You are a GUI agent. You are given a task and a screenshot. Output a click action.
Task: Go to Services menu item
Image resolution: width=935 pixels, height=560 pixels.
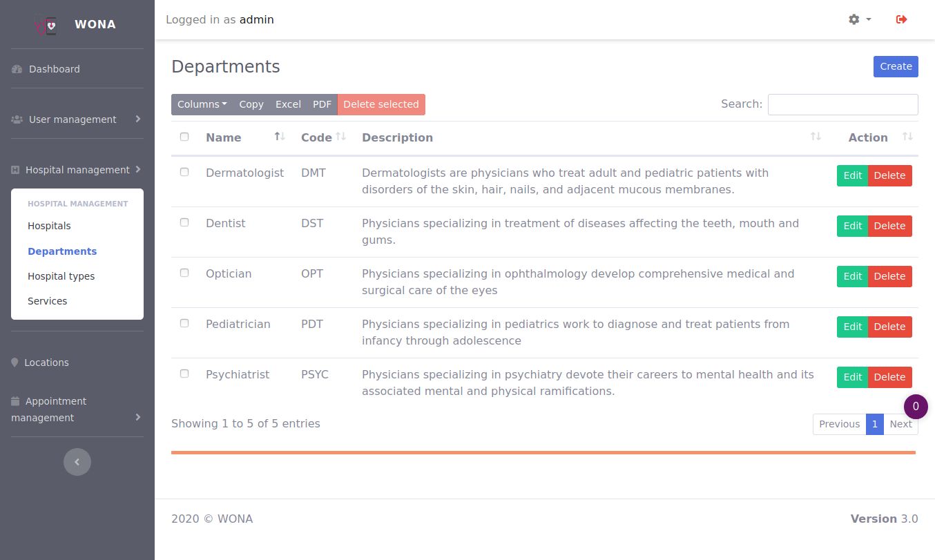coord(48,301)
